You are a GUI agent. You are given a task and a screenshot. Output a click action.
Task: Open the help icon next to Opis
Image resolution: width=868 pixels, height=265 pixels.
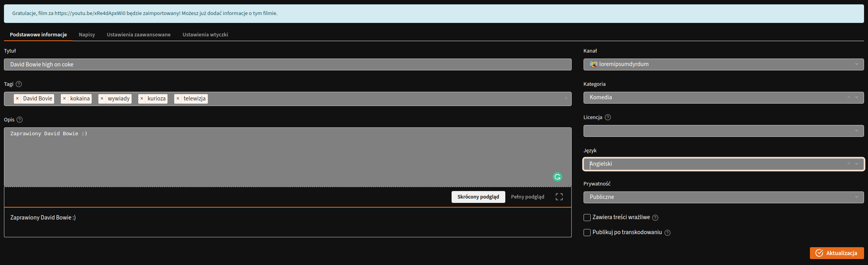(x=19, y=119)
